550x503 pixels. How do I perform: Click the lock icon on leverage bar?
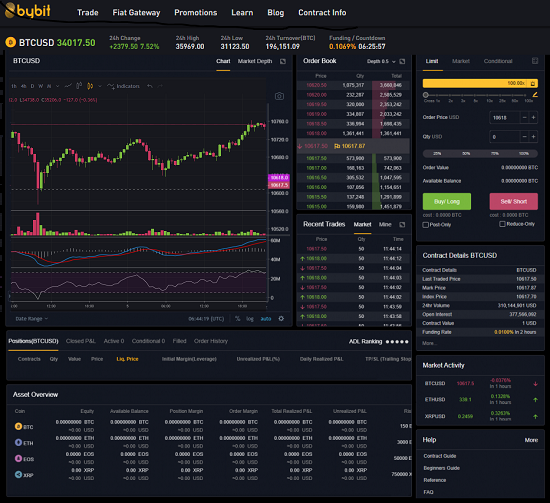coord(533,83)
